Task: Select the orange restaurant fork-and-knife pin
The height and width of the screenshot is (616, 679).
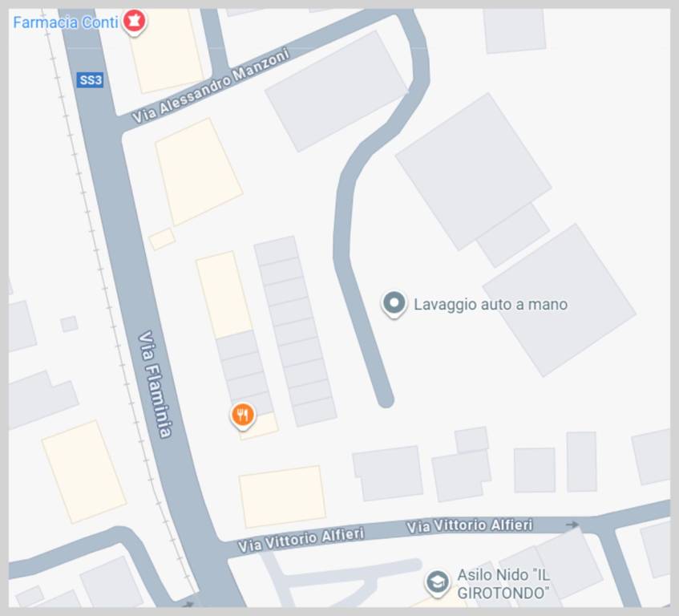Action: click(242, 416)
